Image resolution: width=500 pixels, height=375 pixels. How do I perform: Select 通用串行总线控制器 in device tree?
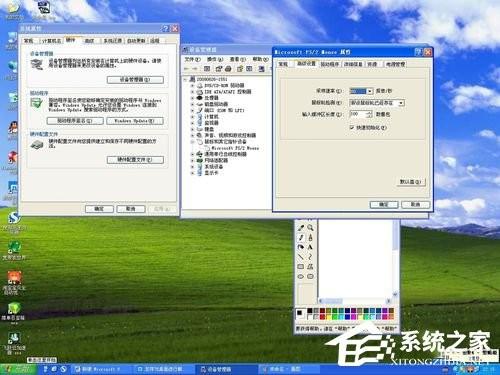pos(225,154)
